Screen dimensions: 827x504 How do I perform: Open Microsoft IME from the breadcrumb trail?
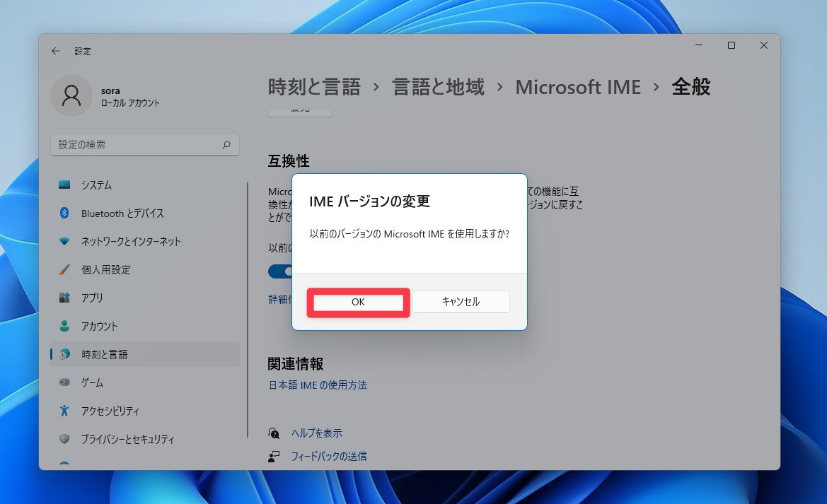click(578, 87)
